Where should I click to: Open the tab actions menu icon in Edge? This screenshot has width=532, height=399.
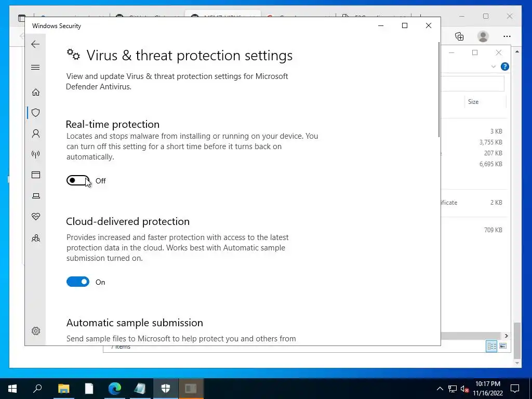click(x=21, y=18)
